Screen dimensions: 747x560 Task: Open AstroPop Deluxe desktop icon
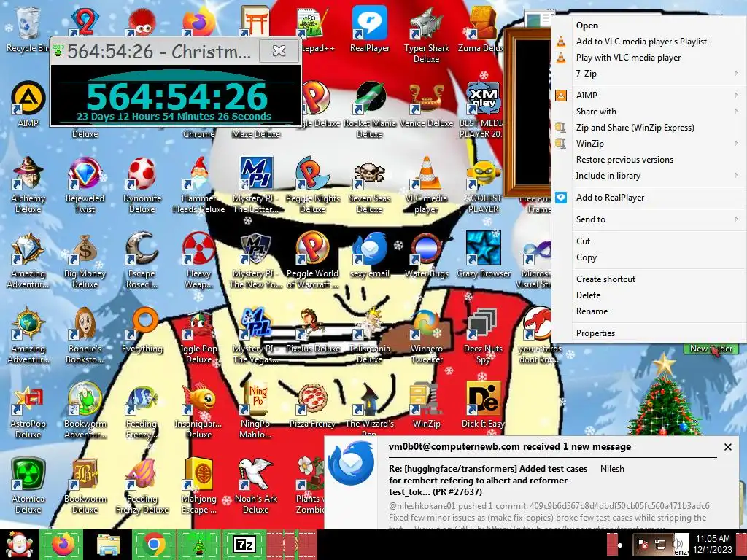[x=28, y=411]
